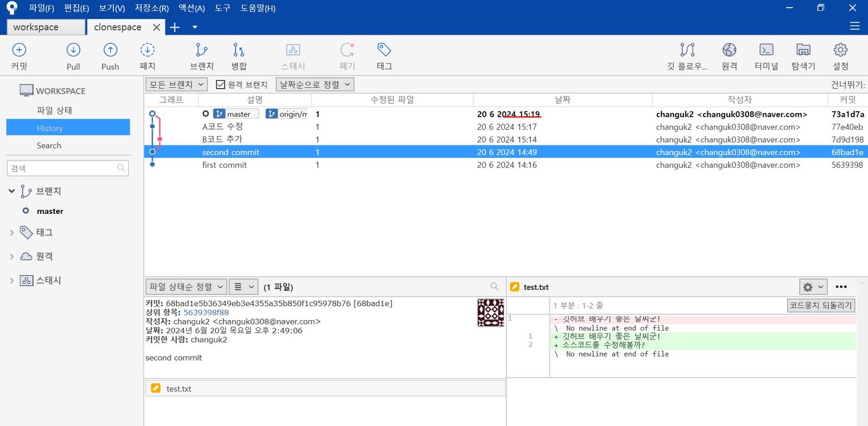Open the 깃 플로우 (Git Flow) tool
The height and width of the screenshot is (426, 868).
pyautogui.click(x=687, y=50)
